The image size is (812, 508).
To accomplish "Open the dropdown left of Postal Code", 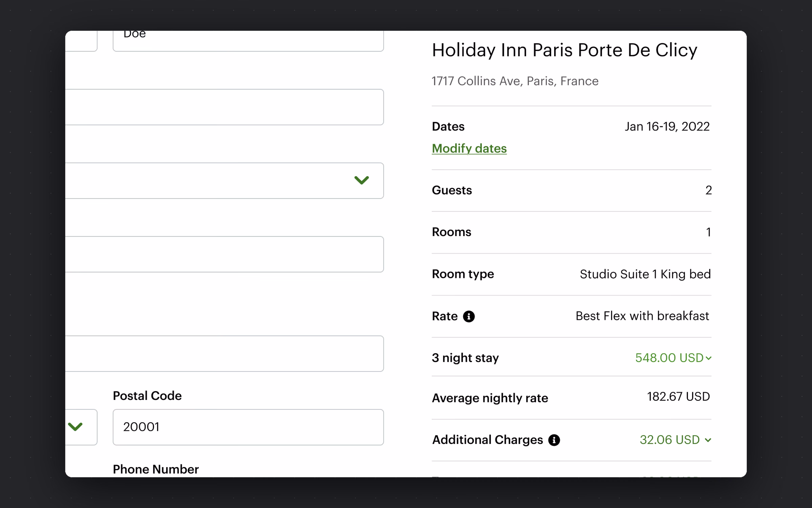I will 81,427.
